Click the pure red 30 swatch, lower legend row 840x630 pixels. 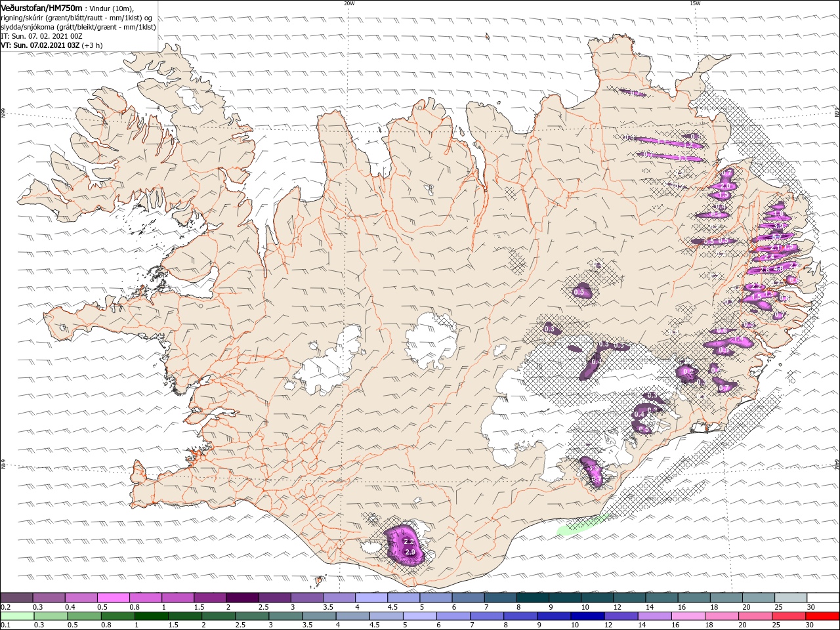click(x=822, y=616)
